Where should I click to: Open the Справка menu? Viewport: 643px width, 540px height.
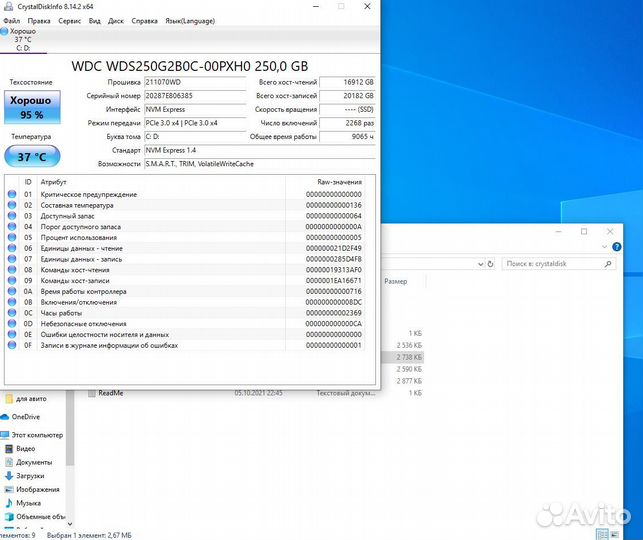pyautogui.click(x=145, y=20)
